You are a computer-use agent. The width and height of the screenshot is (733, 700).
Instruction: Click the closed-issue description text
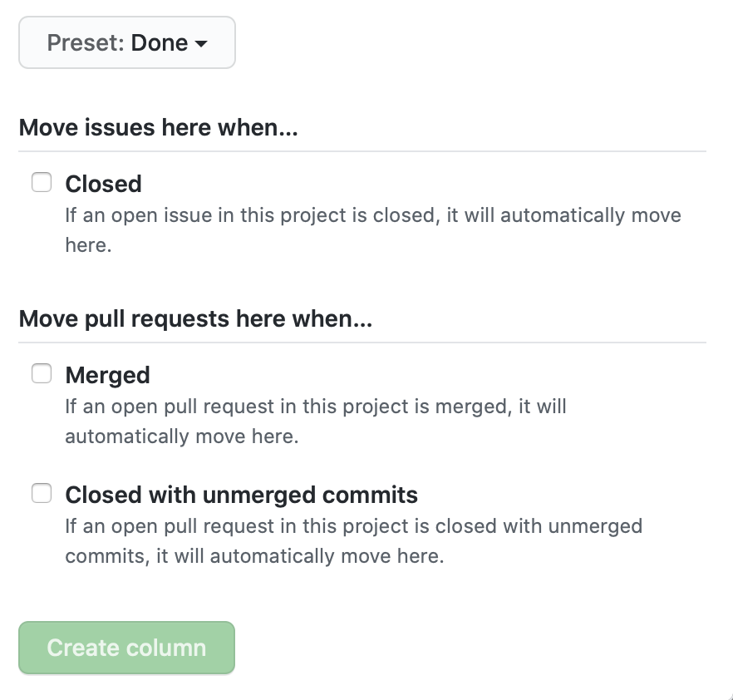pyautogui.click(x=373, y=230)
